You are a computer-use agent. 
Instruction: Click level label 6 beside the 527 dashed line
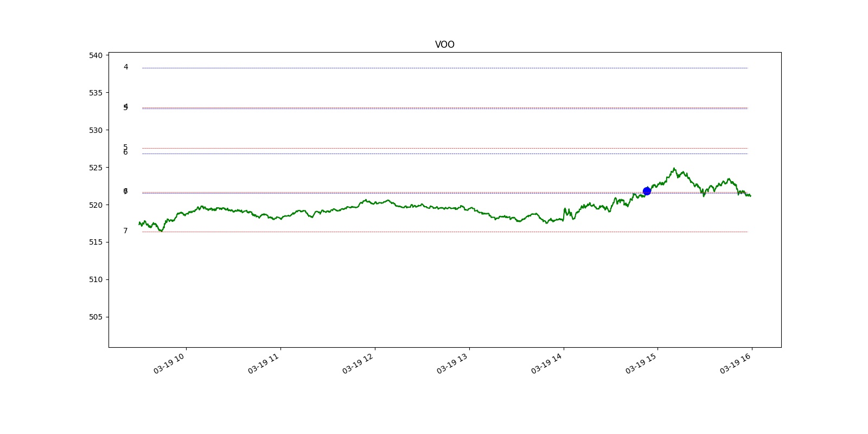click(x=125, y=152)
